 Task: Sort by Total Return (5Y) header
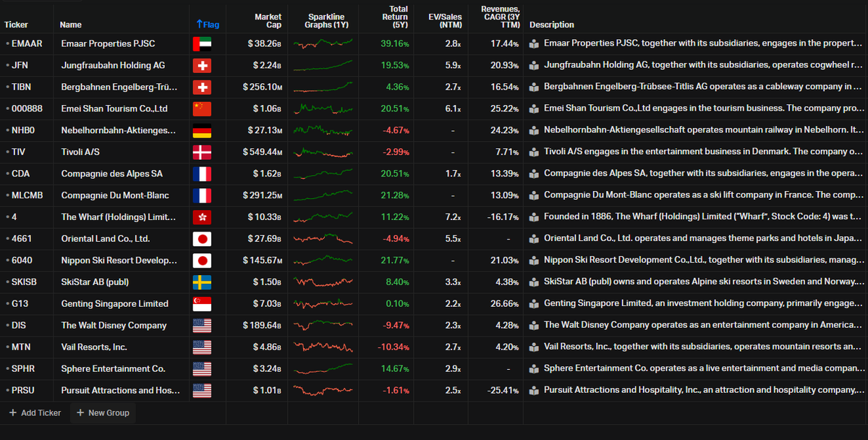click(395, 17)
